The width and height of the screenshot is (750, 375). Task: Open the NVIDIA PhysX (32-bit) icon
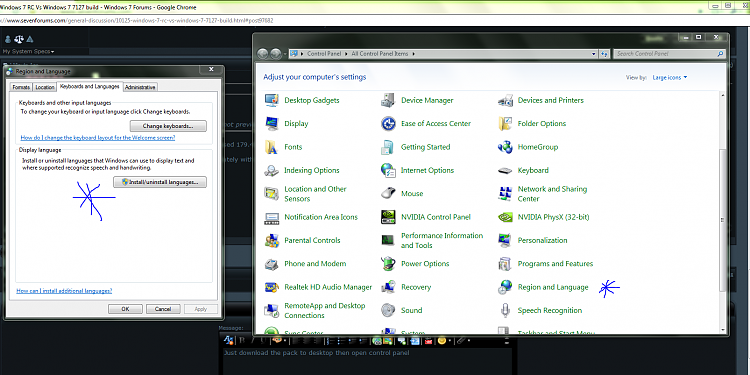(x=505, y=217)
